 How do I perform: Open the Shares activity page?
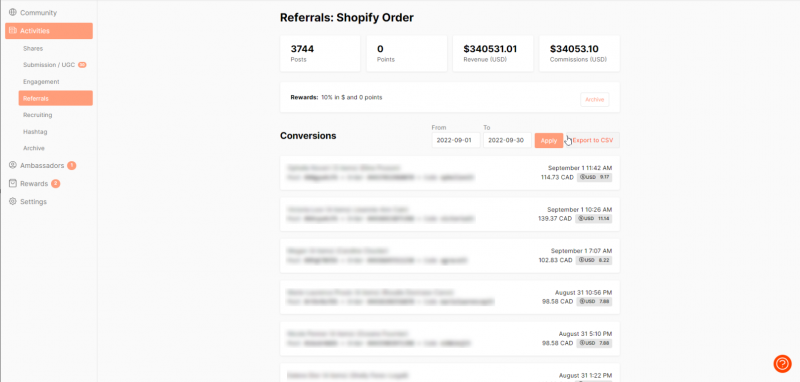[33, 48]
